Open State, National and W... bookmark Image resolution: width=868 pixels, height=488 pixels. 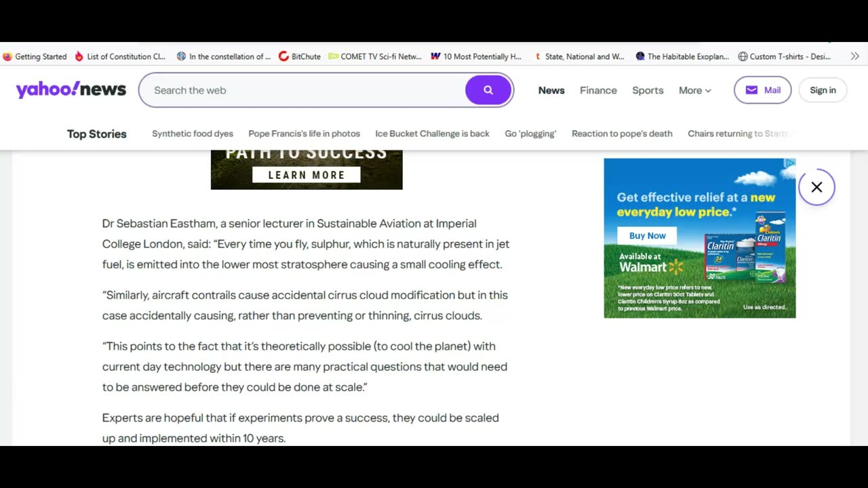[579, 56]
